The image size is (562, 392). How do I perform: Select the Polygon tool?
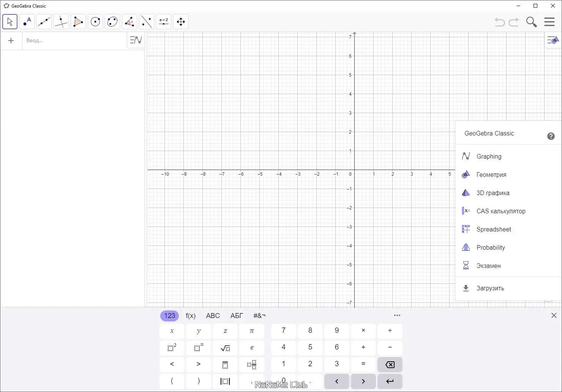[x=78, y=22]
